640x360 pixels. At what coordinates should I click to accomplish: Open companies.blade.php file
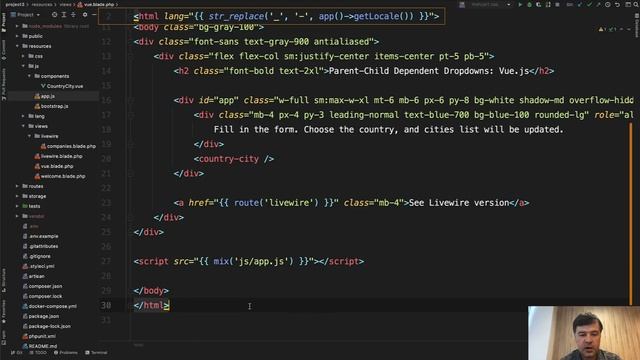click(x=68, y=146)
